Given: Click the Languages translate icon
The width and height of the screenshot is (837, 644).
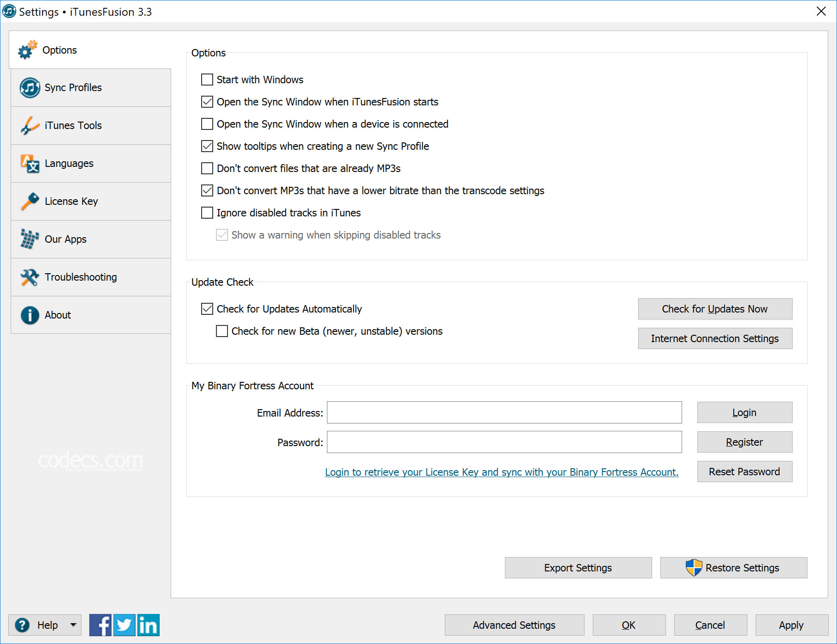Looking at the screenshot, I should pyautogui.click(x=30, y=163).
